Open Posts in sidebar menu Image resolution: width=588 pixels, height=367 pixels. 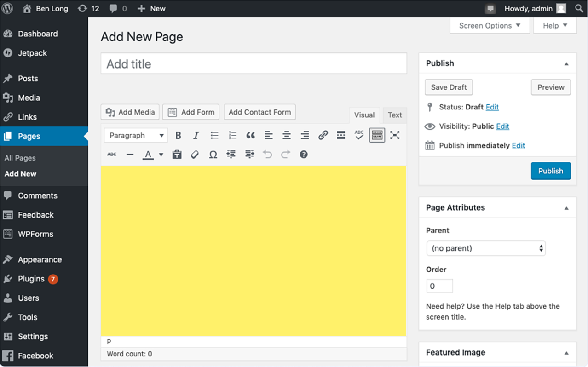tap(44, 79)
